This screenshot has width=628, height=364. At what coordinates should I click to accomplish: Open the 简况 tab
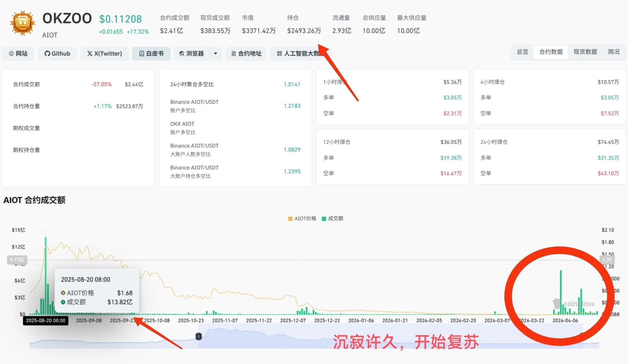pos(613,52)
